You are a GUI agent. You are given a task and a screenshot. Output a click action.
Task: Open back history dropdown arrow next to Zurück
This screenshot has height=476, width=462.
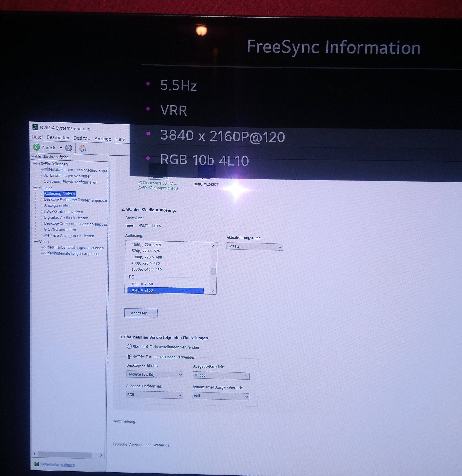click(61, 148)
